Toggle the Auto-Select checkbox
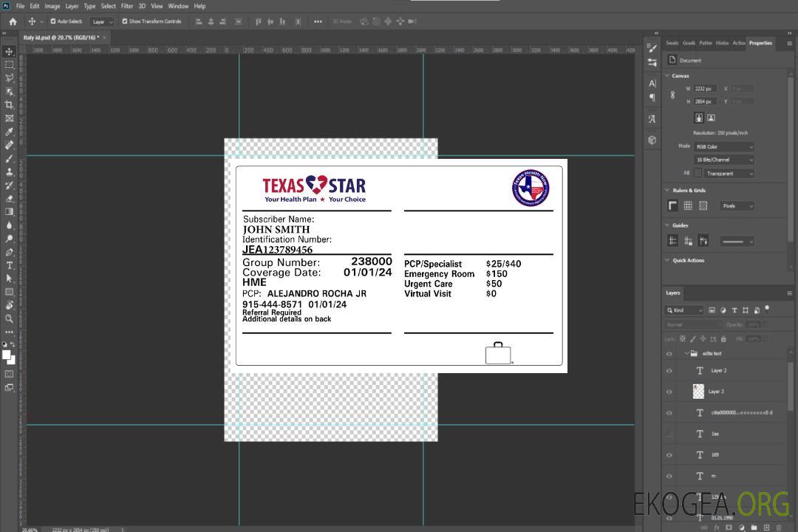The height and width of the screenshot is (532, 798). (53, 21)
